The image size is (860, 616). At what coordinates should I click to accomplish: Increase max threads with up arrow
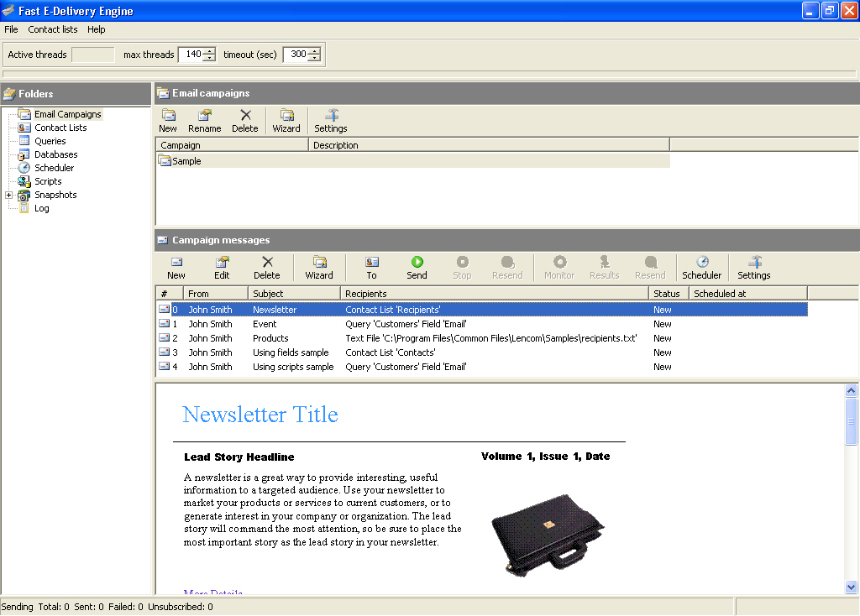[x=209, y=51]
